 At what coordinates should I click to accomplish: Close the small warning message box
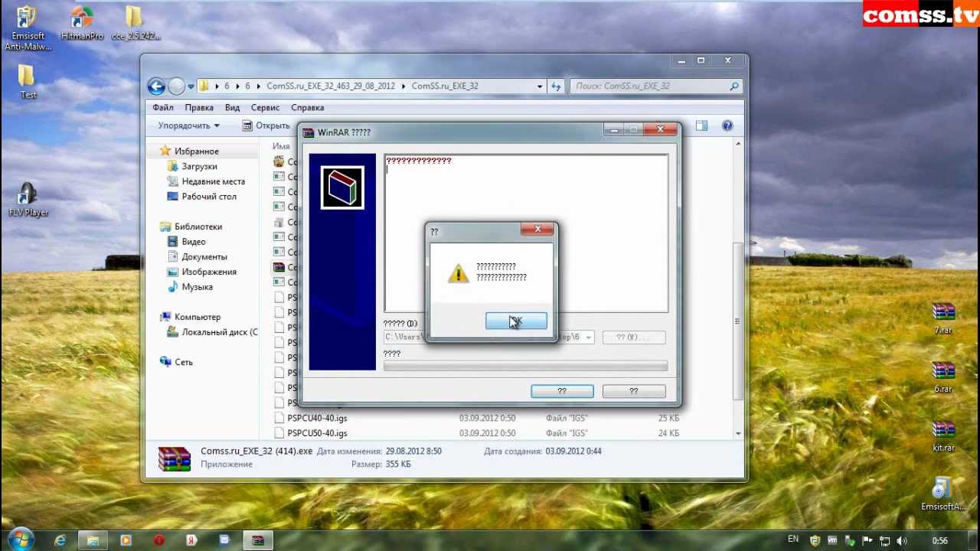537,229
